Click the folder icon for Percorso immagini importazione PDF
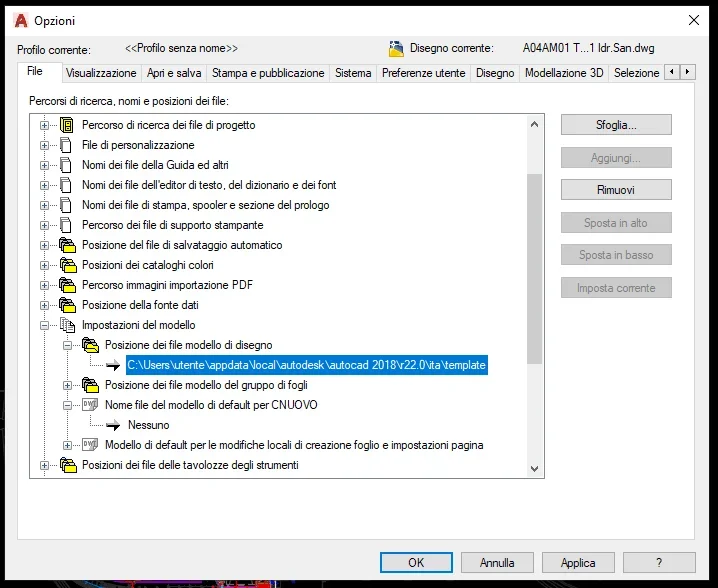The height and width of the screenshot is (588, 718). click(67, 285)
